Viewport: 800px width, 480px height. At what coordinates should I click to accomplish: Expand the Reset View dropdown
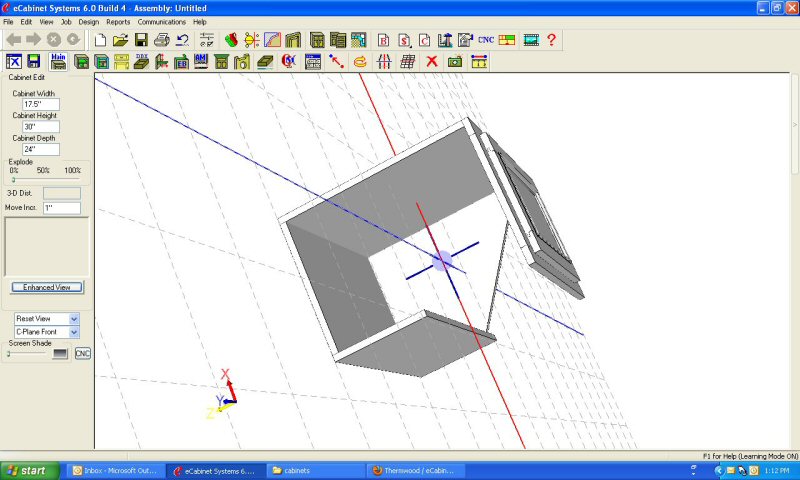73,318
